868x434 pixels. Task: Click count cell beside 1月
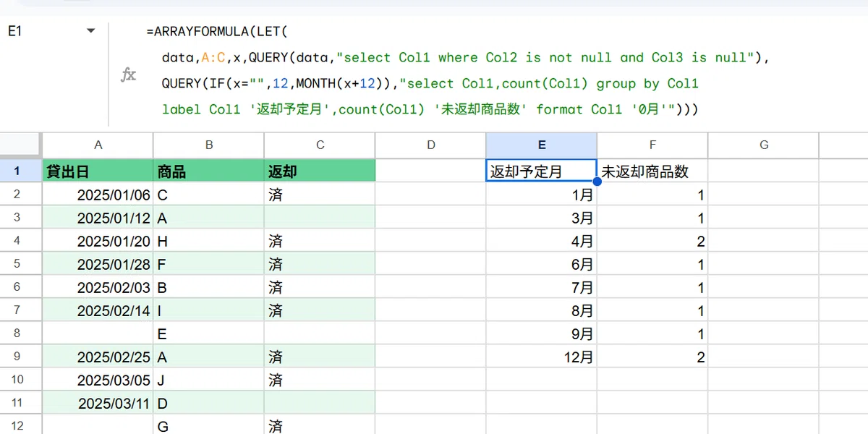[652, 195]
